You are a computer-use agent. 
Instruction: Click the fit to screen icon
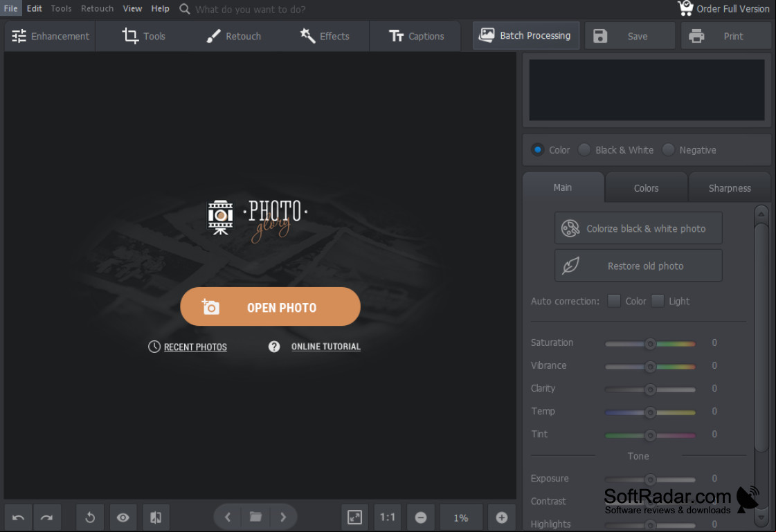pos(355,517)
